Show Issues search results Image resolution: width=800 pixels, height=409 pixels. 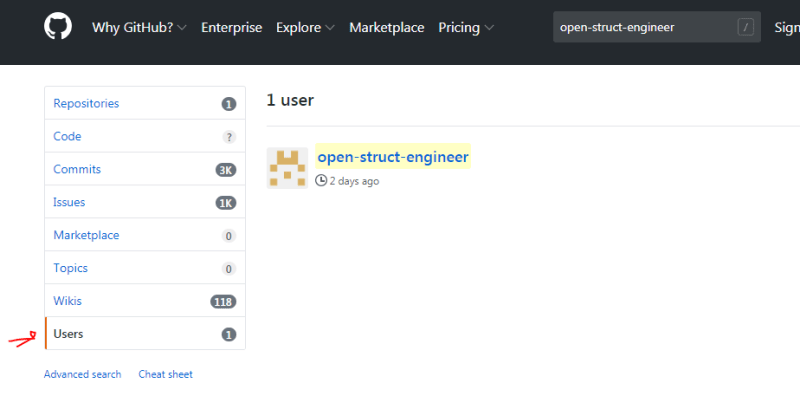pyautogui.click(x=145, y=202)
